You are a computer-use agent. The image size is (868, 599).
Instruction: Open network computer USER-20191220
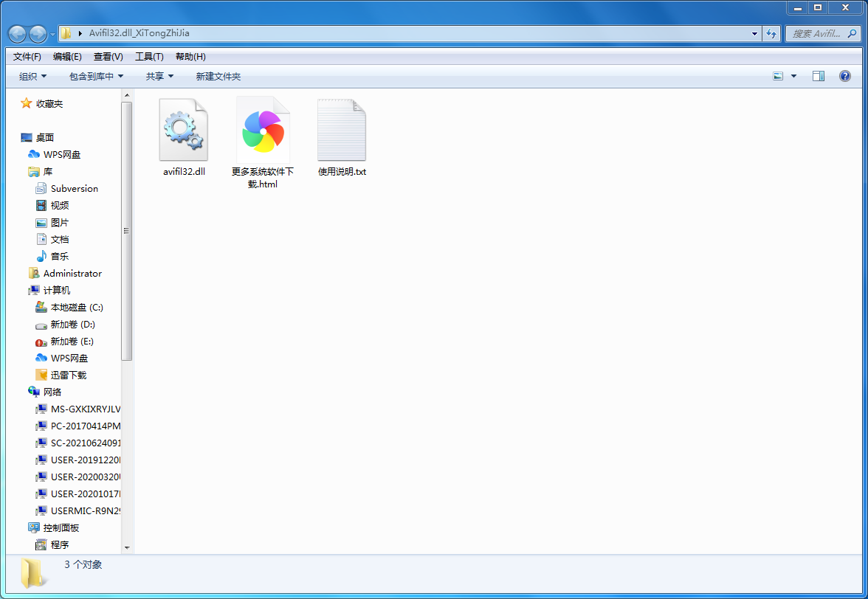78,460
